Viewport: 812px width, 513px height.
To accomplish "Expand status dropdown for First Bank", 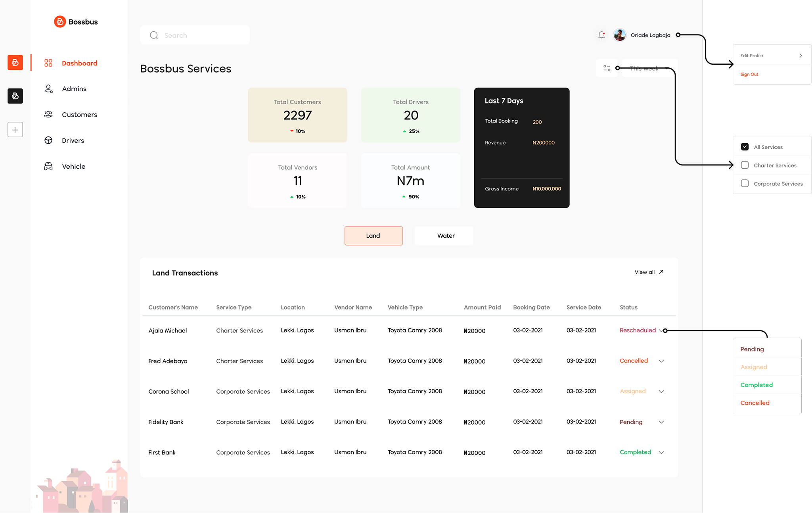I will pyautogui.click(x=661, y=452).
